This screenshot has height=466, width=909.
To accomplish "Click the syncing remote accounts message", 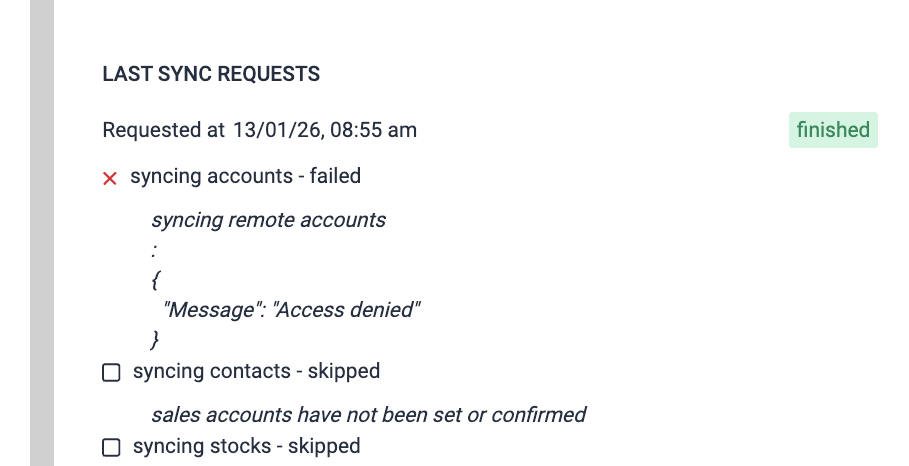I will pyautogui.click(x=268, y=220).
